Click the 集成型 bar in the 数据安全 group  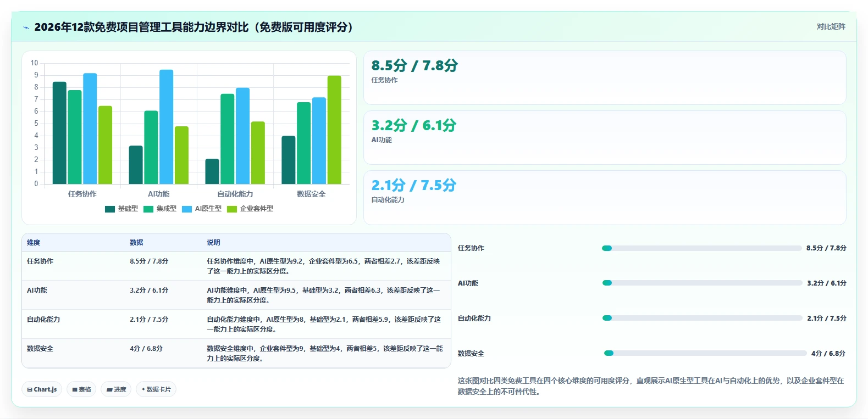point(304,143)
